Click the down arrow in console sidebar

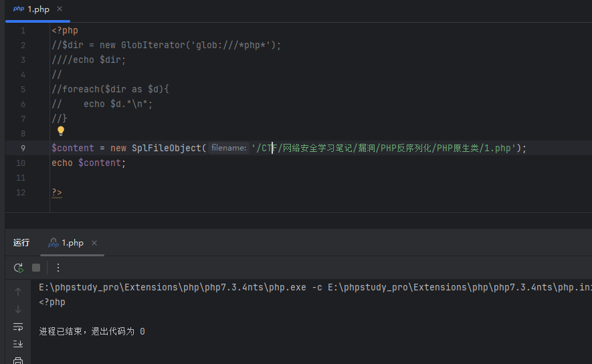(18, 309)
